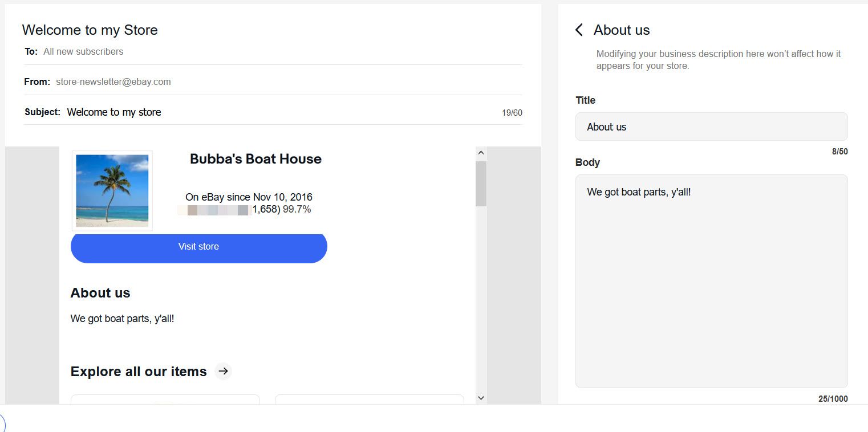
Task: Click the preview scrollbar up arrow
Action: click(481, 153)
